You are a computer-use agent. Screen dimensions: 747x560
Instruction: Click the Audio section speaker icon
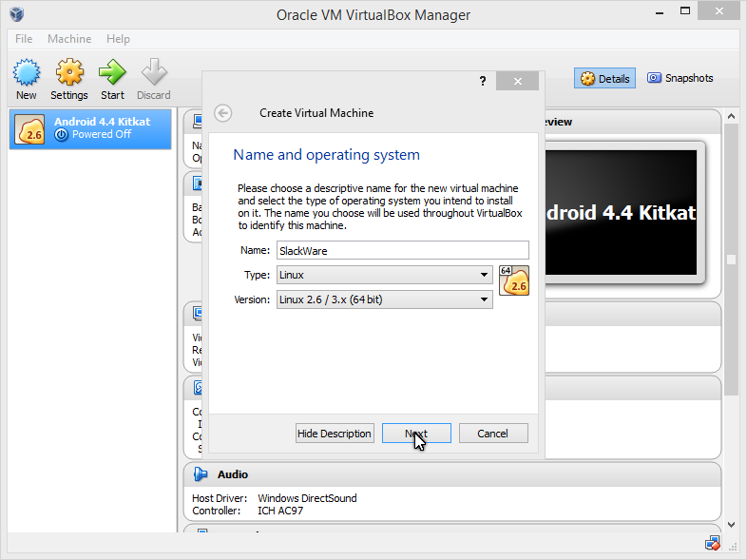pyautogui.click(x=201, y=474)
